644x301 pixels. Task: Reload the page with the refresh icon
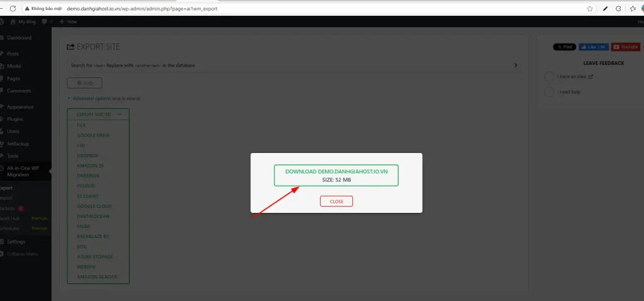click(x=13, y=9)
